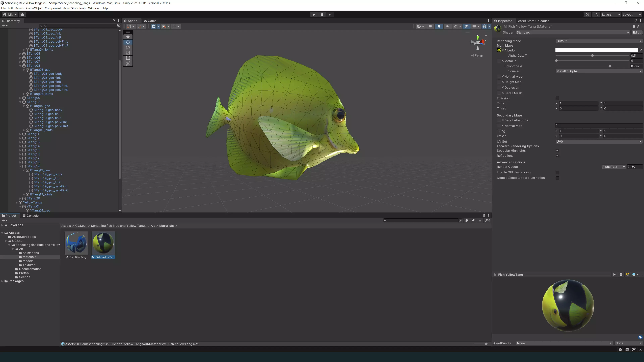Screen dimensions: 644x362
Task: Open the GameObject menu
Action: point(34,8)
